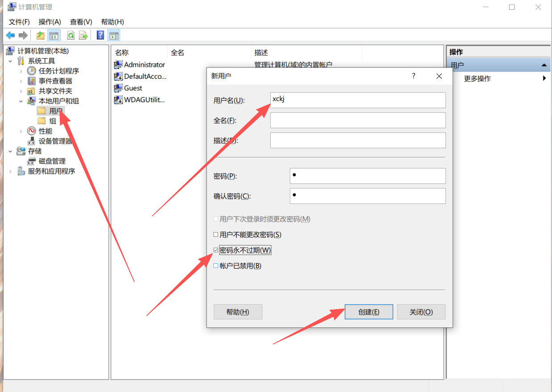This screenshot has height=392, width=552.
Task: Open the 操作(A) menu
Action: (x=49, y=22)
